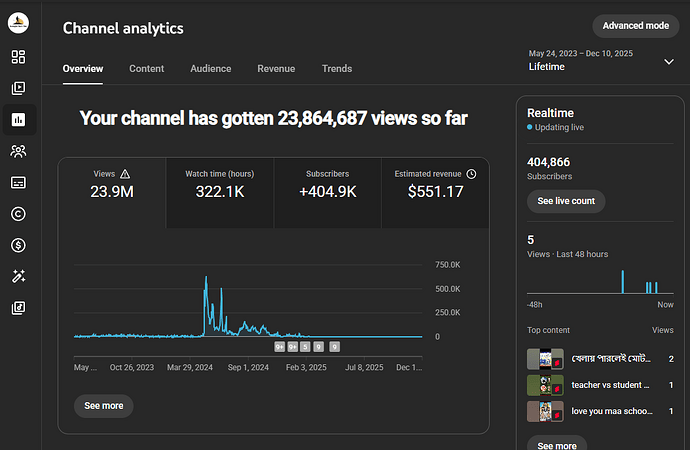Open the Audio library icon in sidebar

[18, 308]
